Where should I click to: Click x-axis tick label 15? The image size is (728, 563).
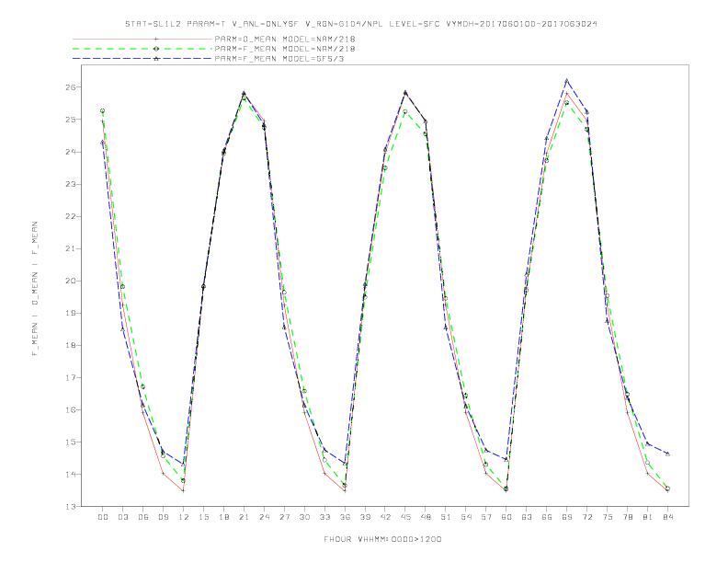(x=203, y=517)
